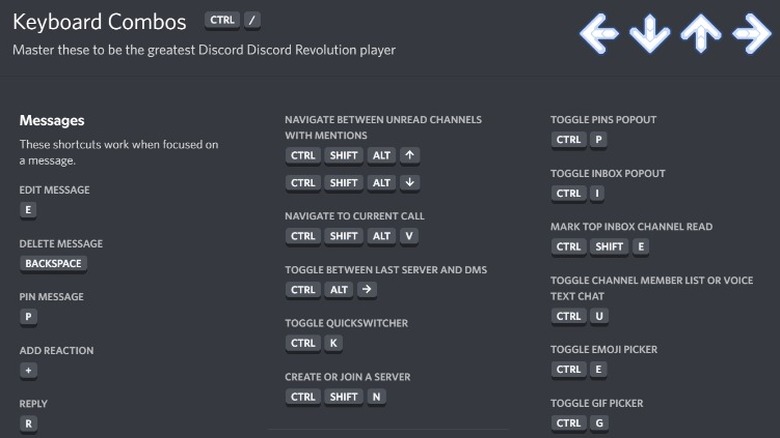Click the left arrow icon in header

pyautogui.click(x=599, y=35)
